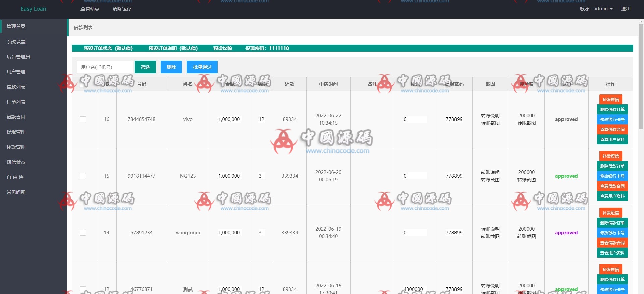Click the 筛选 filter button

(x=145, y=67)
